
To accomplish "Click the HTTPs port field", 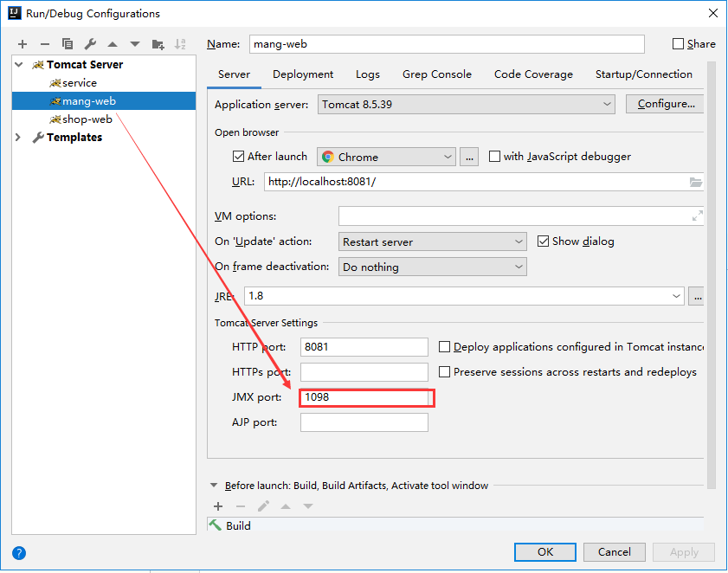I will coord(364,372).
